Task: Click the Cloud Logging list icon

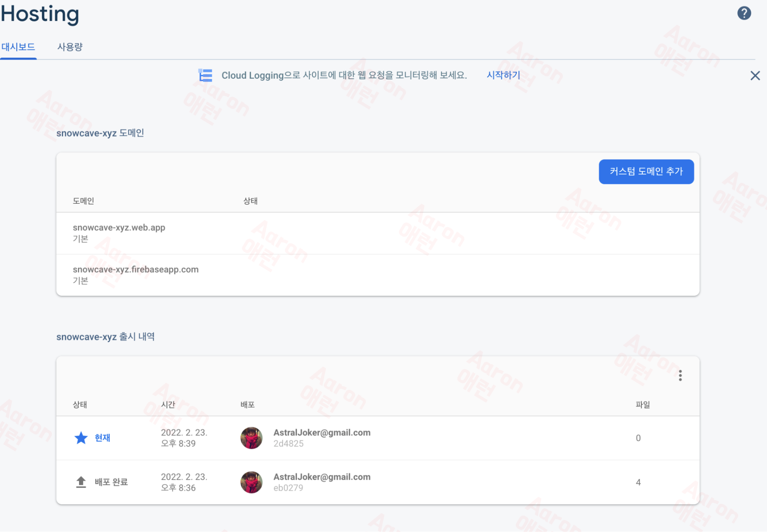Action: (x=205, y=75)
